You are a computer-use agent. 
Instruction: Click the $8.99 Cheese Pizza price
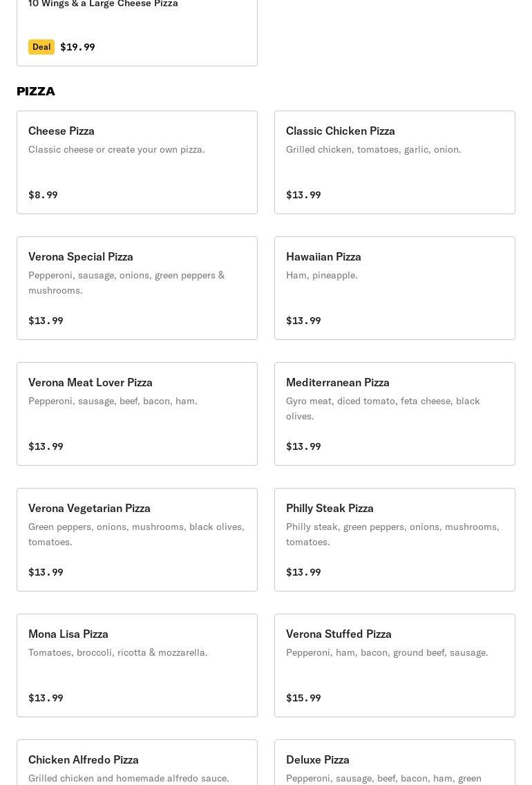43,195
